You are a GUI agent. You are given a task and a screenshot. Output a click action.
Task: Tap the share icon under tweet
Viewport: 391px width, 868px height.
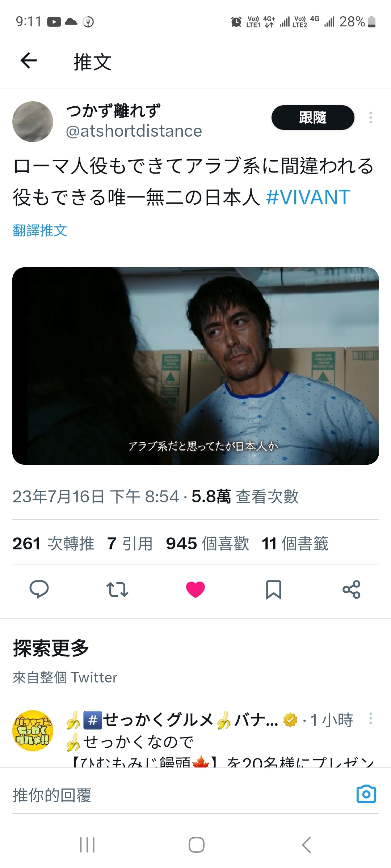[352, 589]
